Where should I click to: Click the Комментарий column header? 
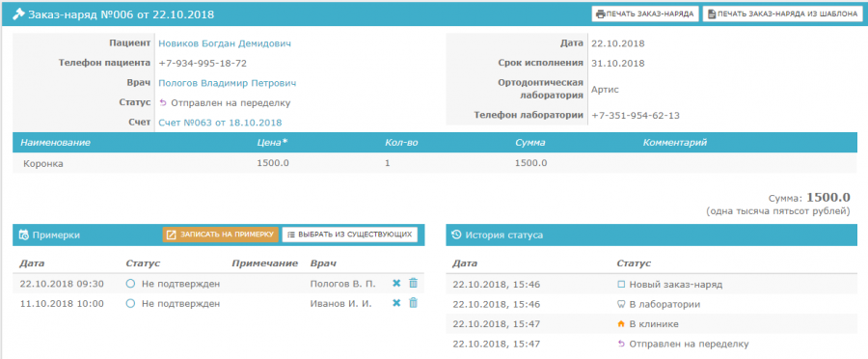tap(675, 143)
